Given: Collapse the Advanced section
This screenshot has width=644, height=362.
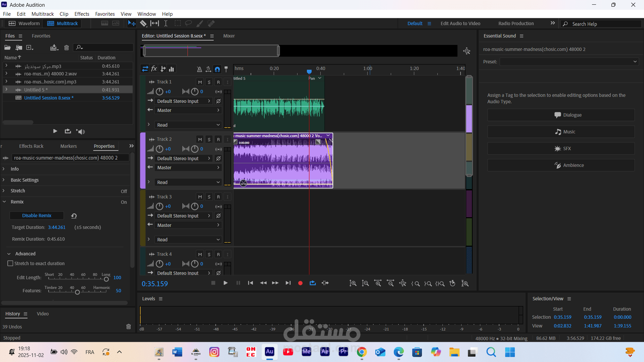Looking at the screenshot, I should (x=9, y=254).
